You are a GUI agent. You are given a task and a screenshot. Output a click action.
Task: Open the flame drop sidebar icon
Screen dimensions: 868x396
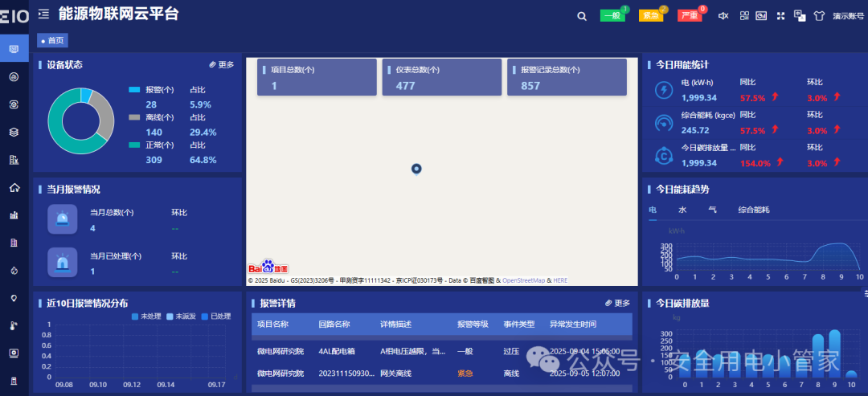[14, 271]
